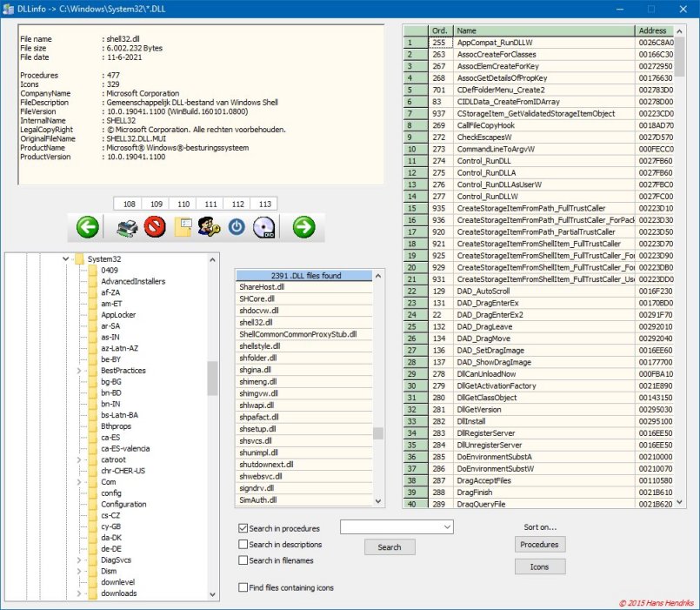This screenshot has width=700, height=610.
Task: Select shell32.dll in file list
Action: pyautogui.click(x=304, y=322)
